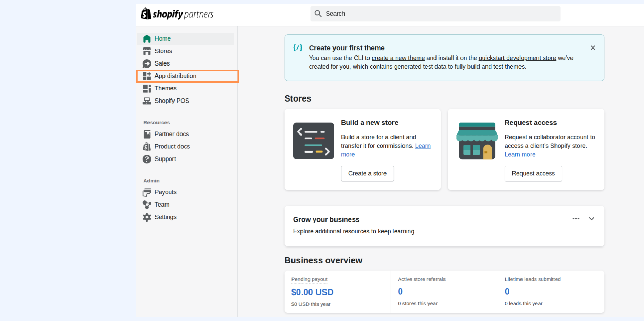Viewport: 644px width, 321px height.
Task: Click the Active store referrals value 0
Action: [x=400, y=292]
